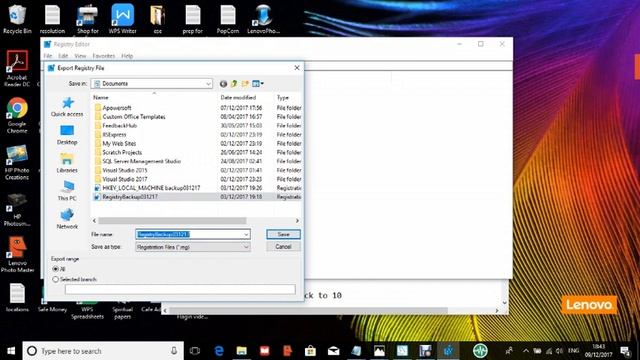Click the Task View taskbar button

[x=195, y=351]
